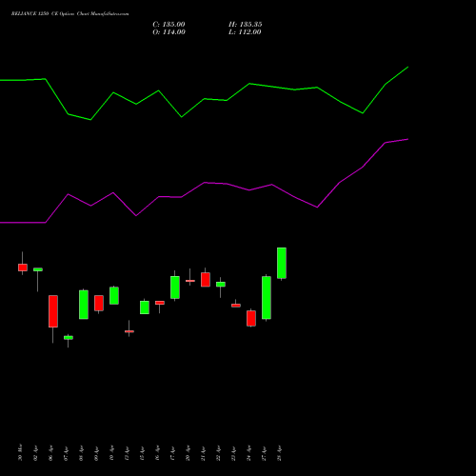
Task: Click the 07 Apr date axis label
Action: pos(66,453)
